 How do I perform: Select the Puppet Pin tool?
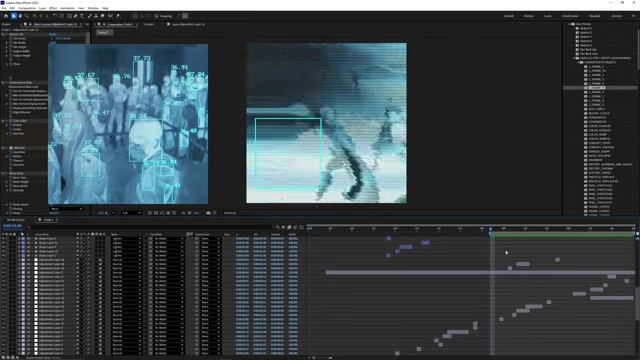point(118,16)
